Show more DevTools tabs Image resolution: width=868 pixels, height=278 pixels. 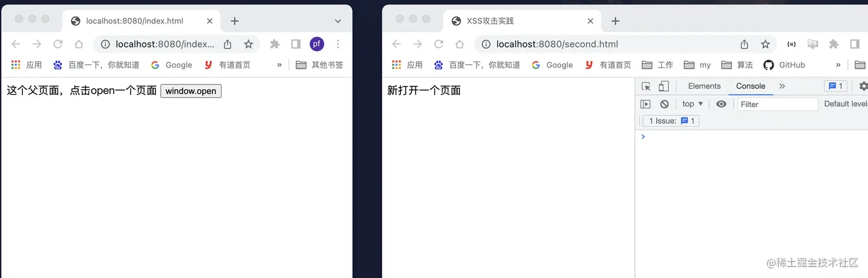pyautogui.click(x=782, y=86)
